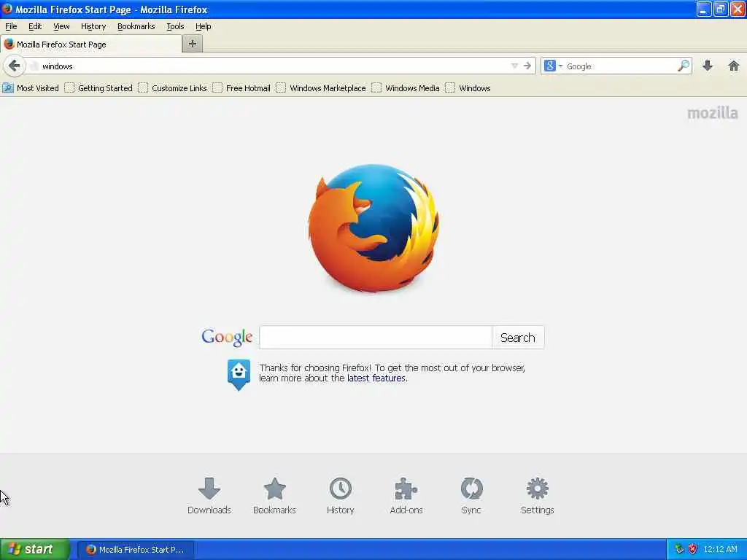Open the Windows Media bookmark

406,88
